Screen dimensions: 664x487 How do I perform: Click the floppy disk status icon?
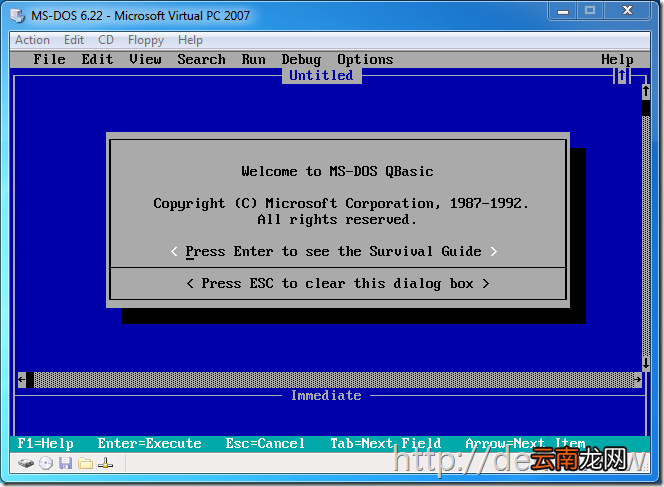pos(65,463)
